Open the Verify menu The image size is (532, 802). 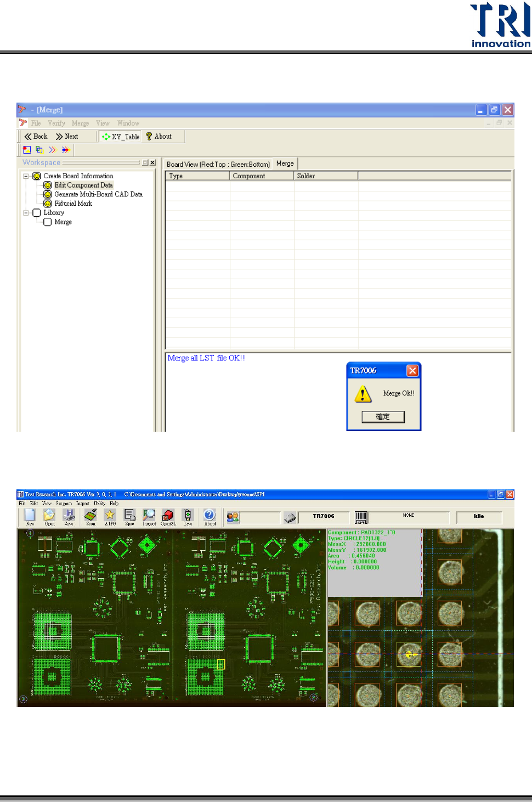(x=56, y=123)
